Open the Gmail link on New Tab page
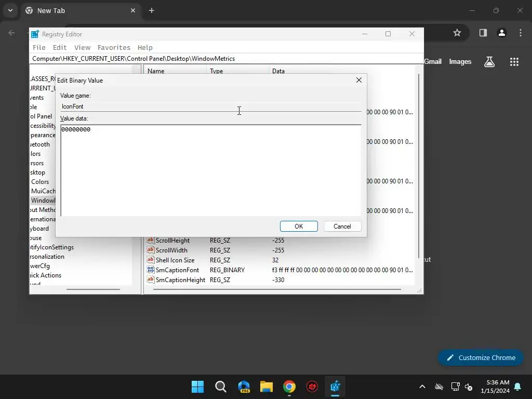 433,61
